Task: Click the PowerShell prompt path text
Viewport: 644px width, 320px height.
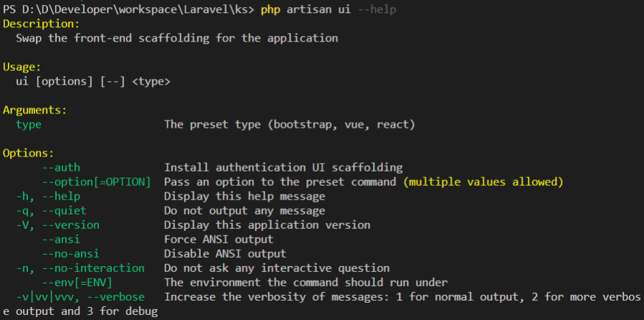Action: point(129,9)
